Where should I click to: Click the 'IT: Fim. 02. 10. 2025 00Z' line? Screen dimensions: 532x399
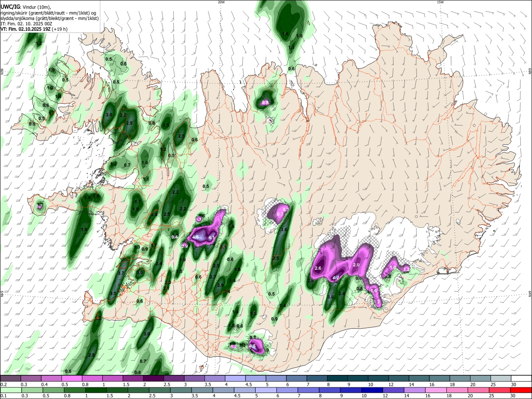pos(27,24)
